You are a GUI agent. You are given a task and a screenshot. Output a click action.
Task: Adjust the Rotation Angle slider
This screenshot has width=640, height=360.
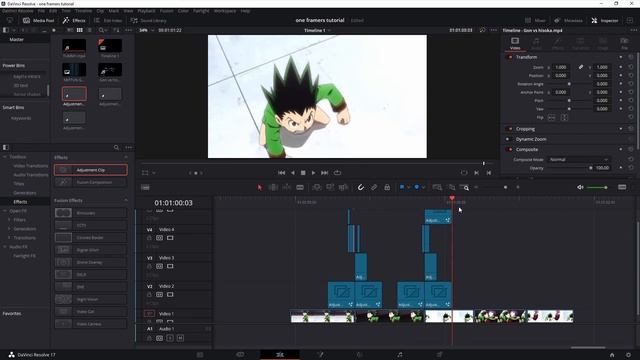(569, 84)
